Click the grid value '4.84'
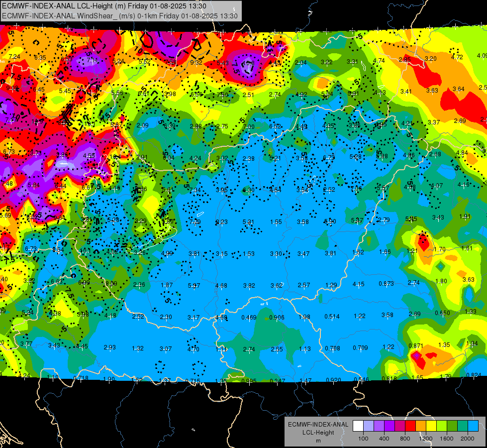This screenshot has height=448, width=487. tap(462, 153)
